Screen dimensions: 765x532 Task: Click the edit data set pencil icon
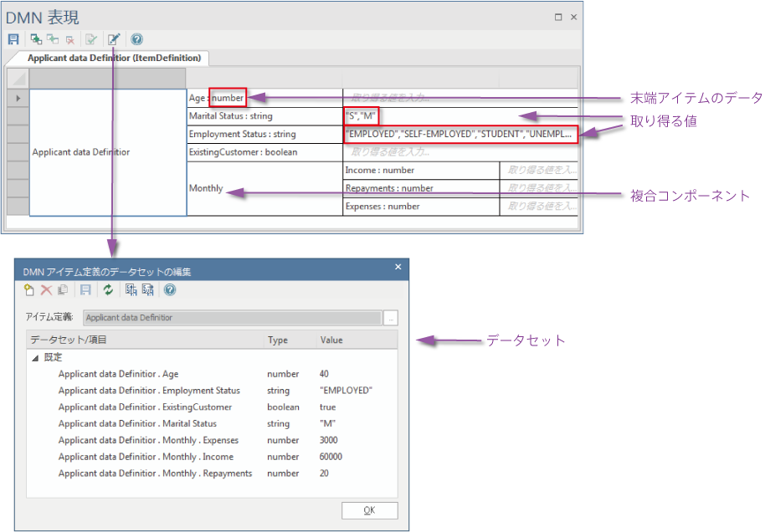click(114, 38)
